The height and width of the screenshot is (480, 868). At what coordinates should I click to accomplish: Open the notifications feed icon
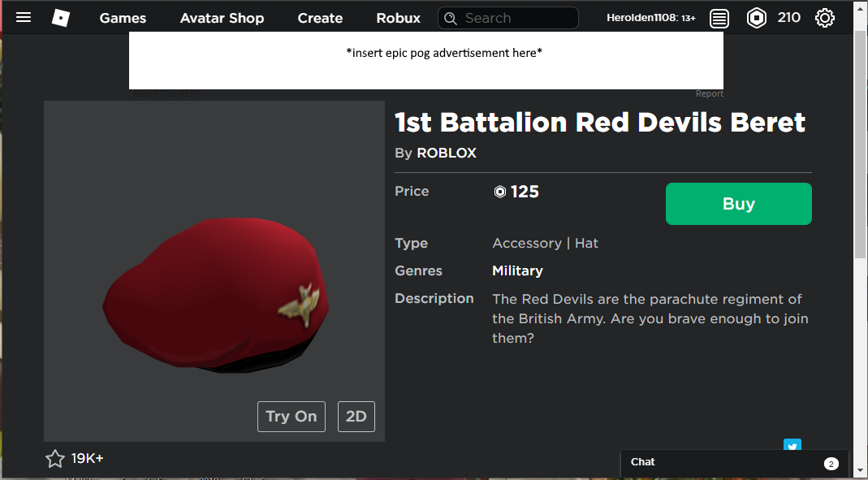[719, 18]
